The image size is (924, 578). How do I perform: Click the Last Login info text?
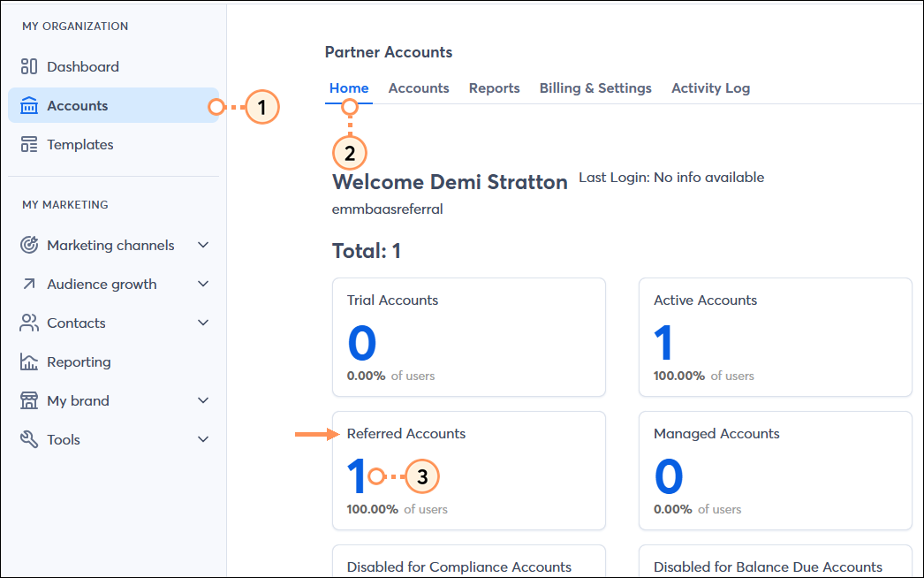pyautogui.click(x=671, y=178)
